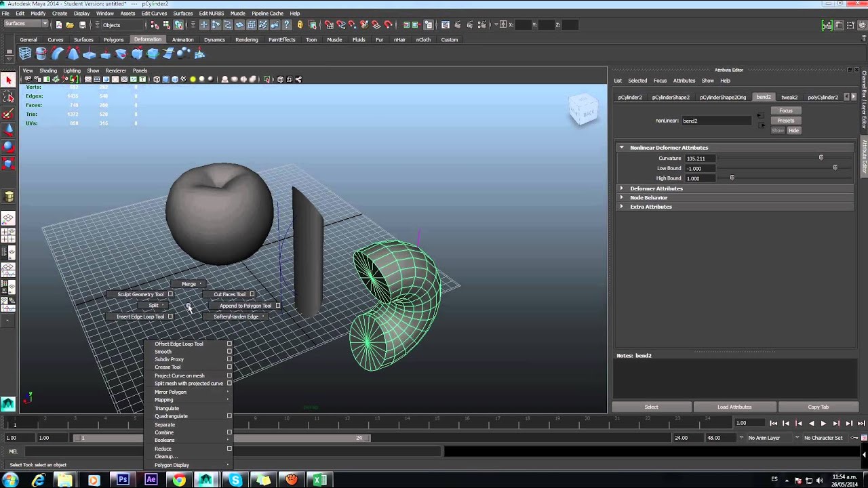Click the view cube in the viewport
868x488 pixels.
(583, 109)
